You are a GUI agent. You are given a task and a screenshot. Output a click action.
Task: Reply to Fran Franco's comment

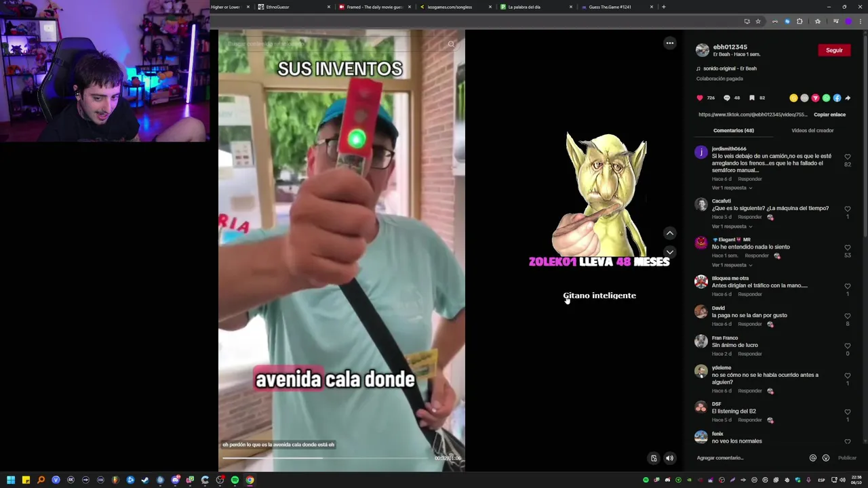click(749, 354)
